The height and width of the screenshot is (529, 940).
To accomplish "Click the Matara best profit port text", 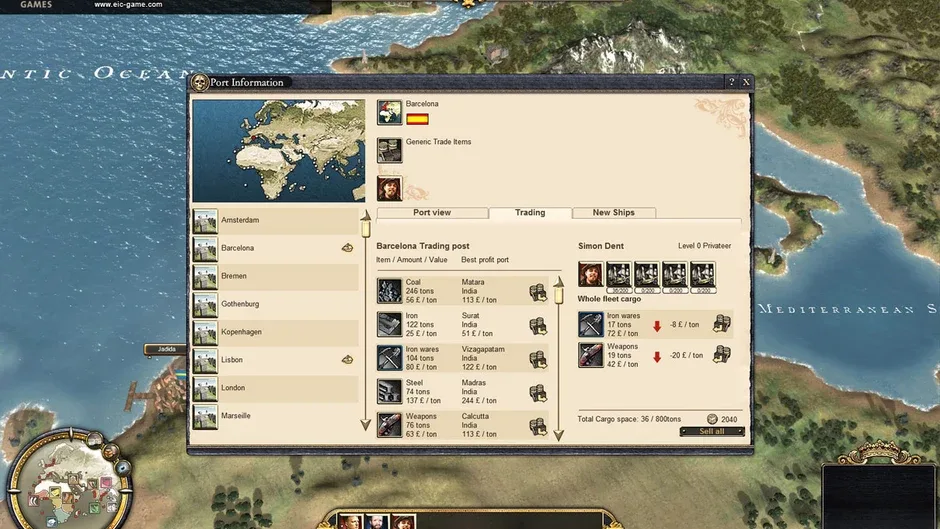I will [473, 282].
